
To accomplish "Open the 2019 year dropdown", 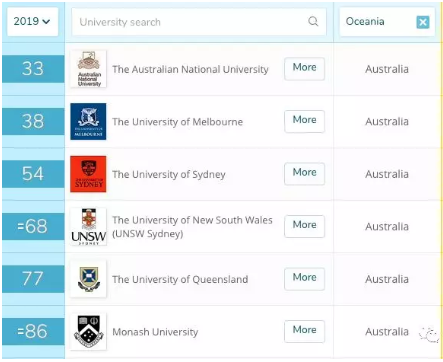I will (x=33, y=22).
